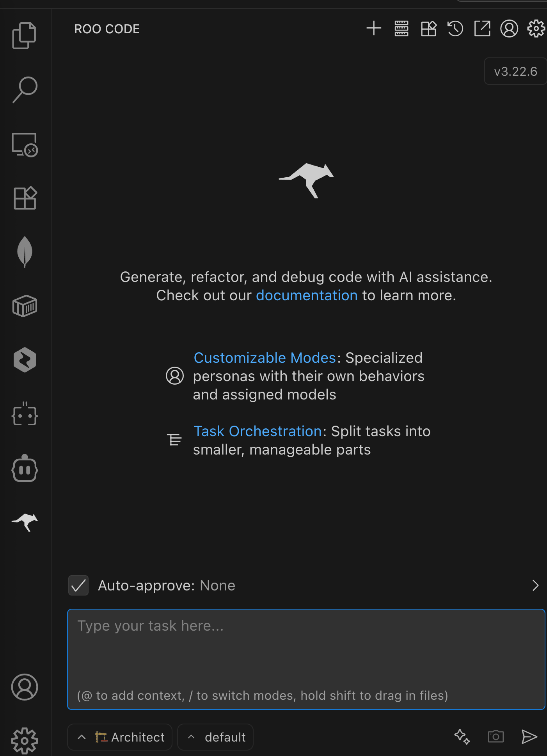Viewport: 547px width, 756px height.
Task: Attach image with the camera icon
Action: click(x=495, y=737)
